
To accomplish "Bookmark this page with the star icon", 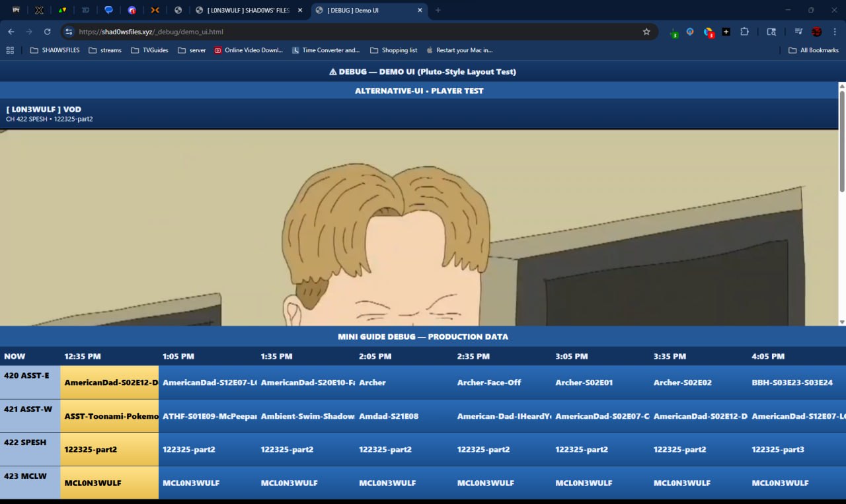I will coord(646,32).
